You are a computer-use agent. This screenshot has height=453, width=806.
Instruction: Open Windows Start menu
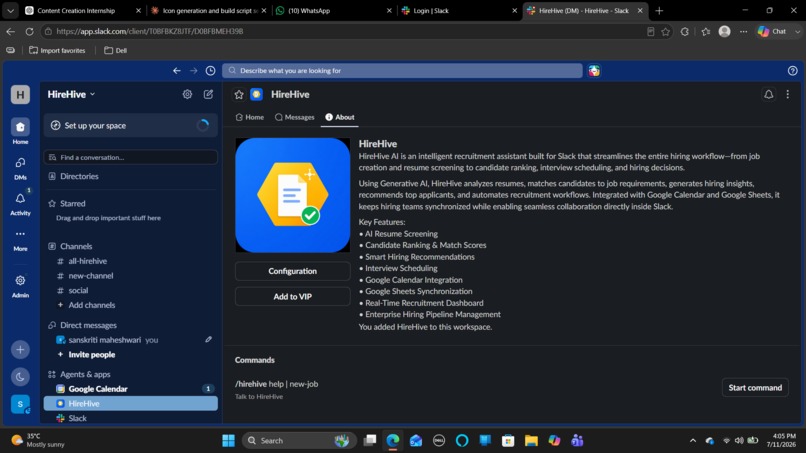[228, 441]
